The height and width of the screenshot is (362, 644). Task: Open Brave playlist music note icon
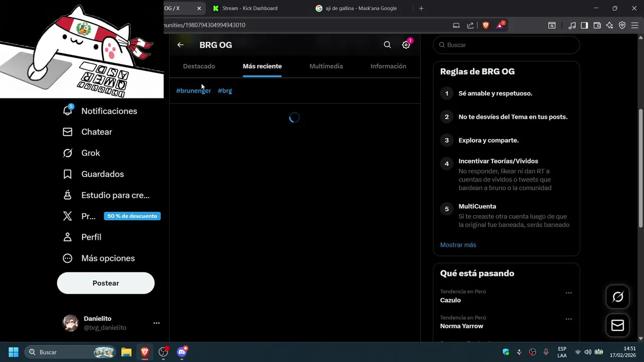pos(572,25)
